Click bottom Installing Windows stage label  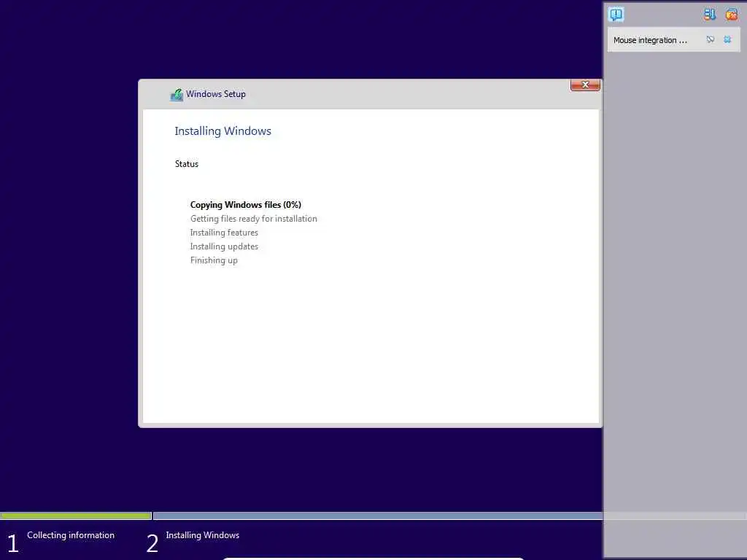click(203, 535)
